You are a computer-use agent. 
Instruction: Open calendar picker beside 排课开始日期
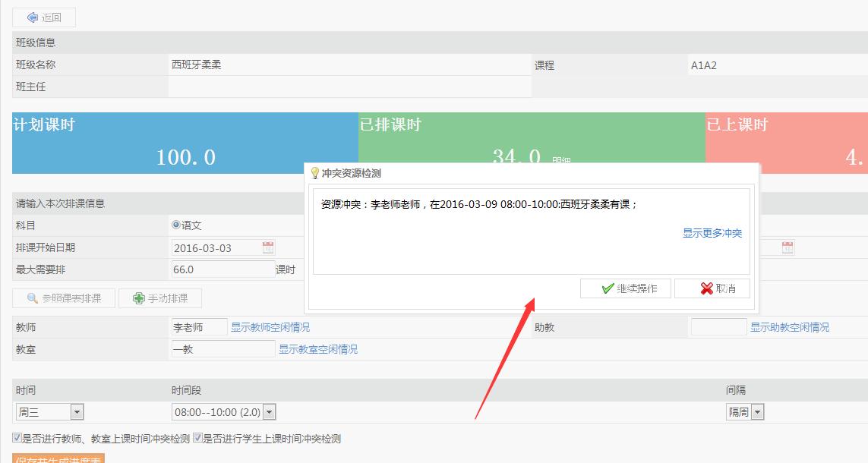coord(268,247)
